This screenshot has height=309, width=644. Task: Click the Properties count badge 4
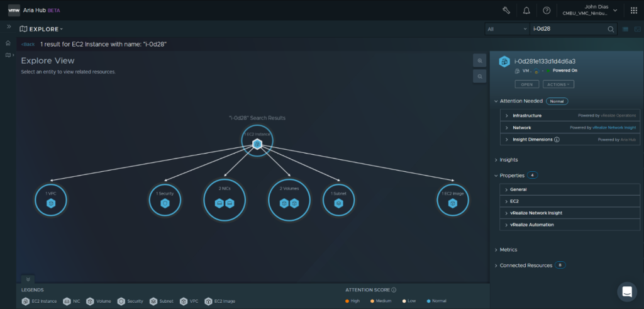pyautogui.click(x=532, y=176)
